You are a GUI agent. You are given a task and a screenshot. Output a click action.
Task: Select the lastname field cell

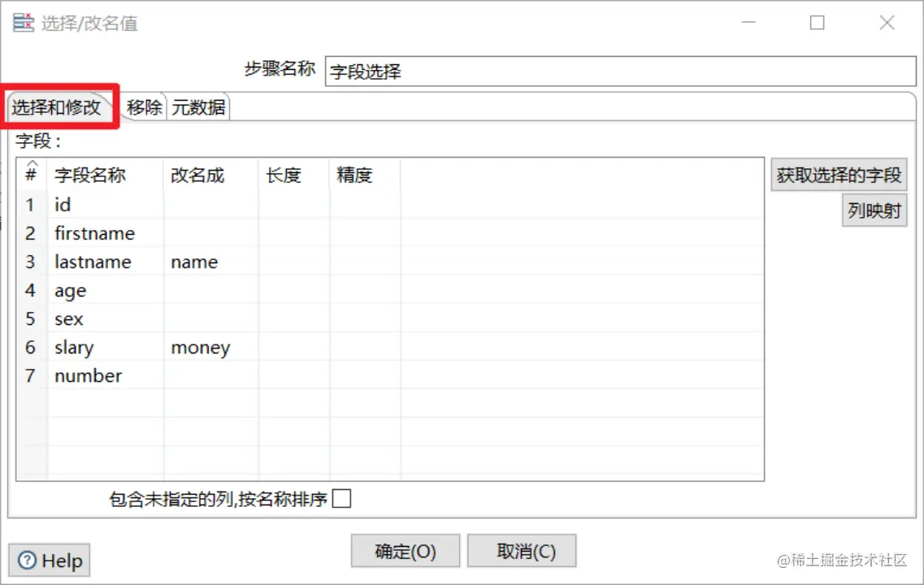point(106,262)
